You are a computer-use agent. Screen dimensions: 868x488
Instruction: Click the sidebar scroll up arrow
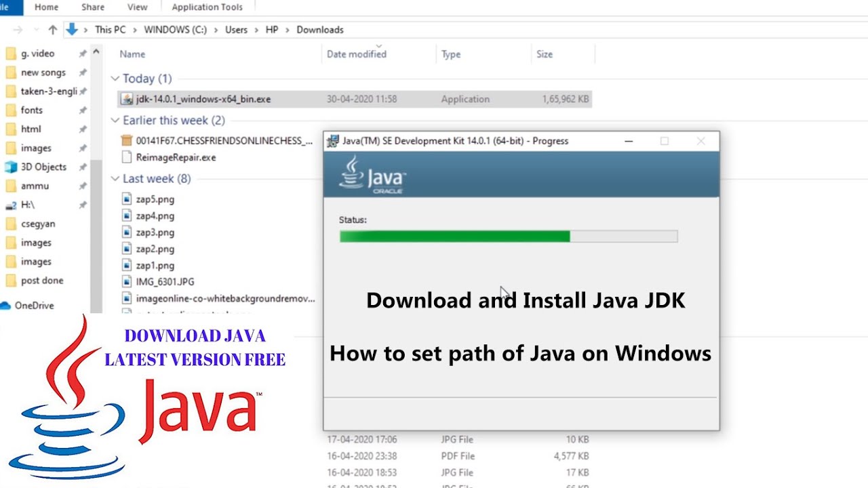point(96,51)
